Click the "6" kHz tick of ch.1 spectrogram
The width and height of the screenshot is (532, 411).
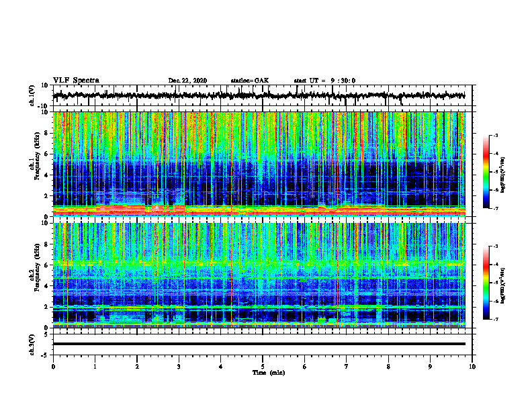pos(46,154)
